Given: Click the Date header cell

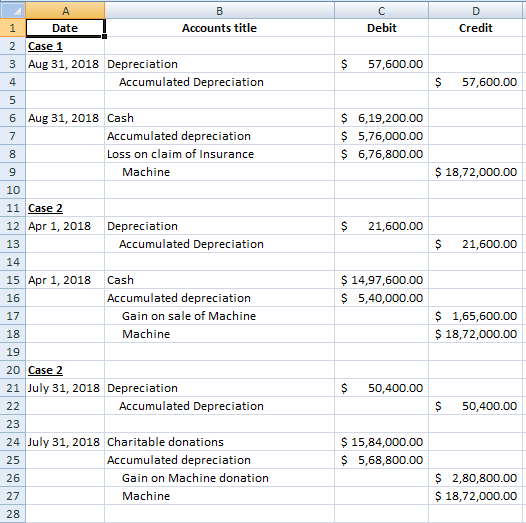Looking at the screenshot, I should tap(65, 28).
